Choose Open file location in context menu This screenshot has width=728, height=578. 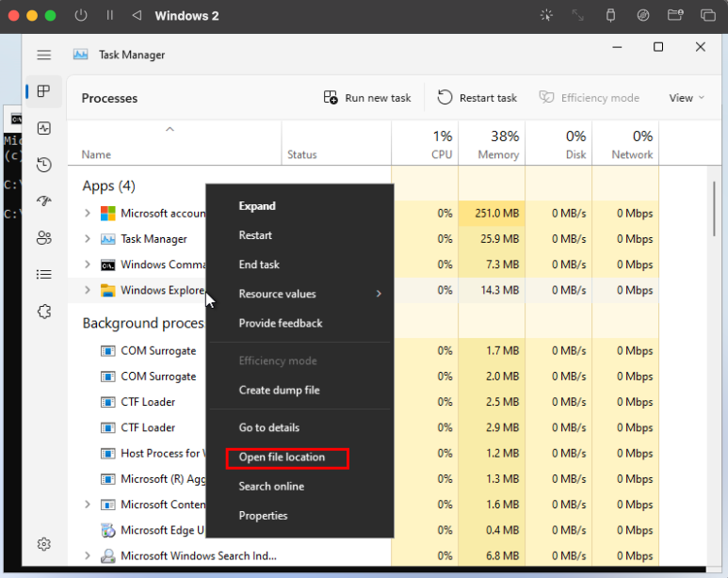pyautogui.click(x=299, y=458)
